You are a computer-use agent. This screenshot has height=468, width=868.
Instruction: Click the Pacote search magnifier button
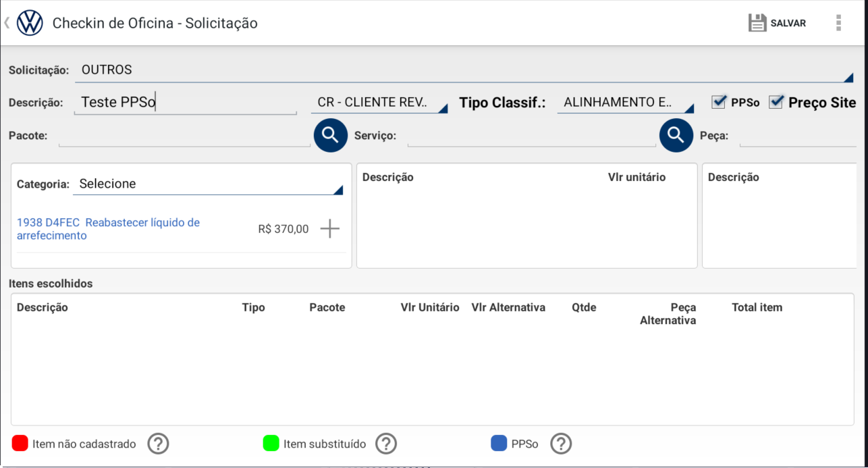[330, 135]
